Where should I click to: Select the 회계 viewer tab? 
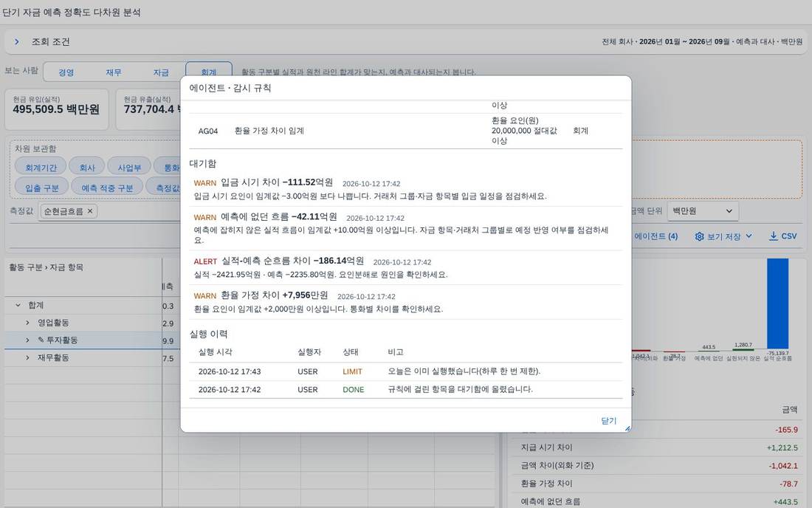point(209,72)
